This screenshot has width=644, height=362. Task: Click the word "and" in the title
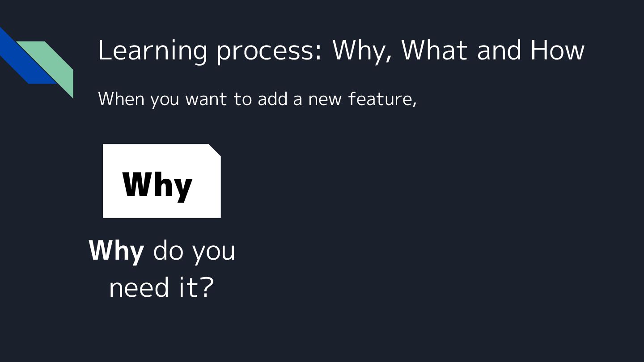click(x=500, y=50)
